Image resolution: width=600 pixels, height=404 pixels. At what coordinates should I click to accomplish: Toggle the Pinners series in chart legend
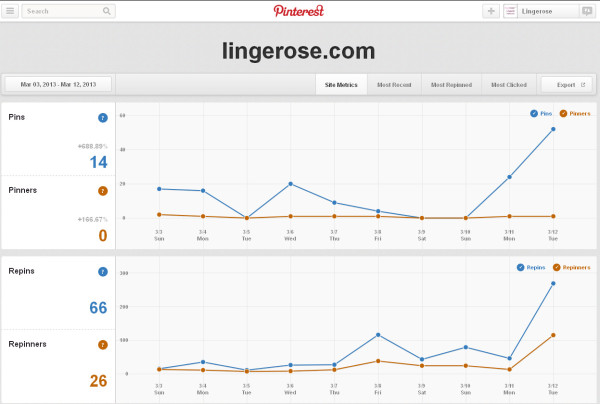(x=575, y=113)
